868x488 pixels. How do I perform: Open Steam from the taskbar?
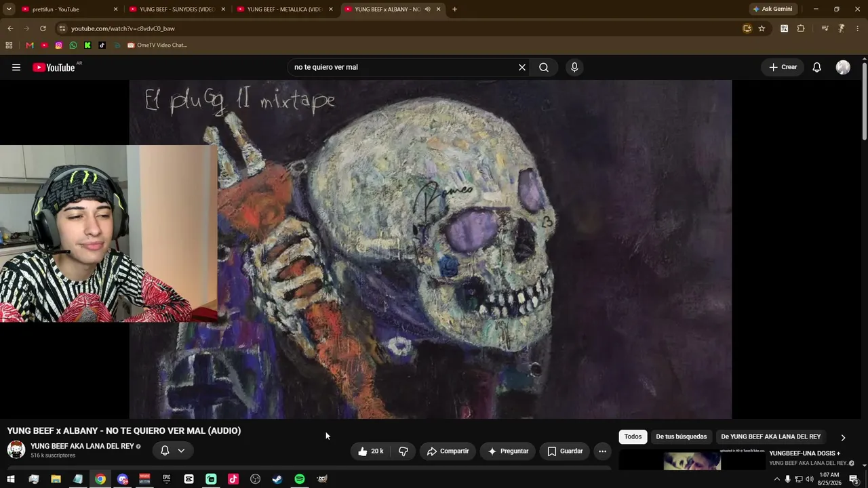pyautogui.click(x=277, y=479)
